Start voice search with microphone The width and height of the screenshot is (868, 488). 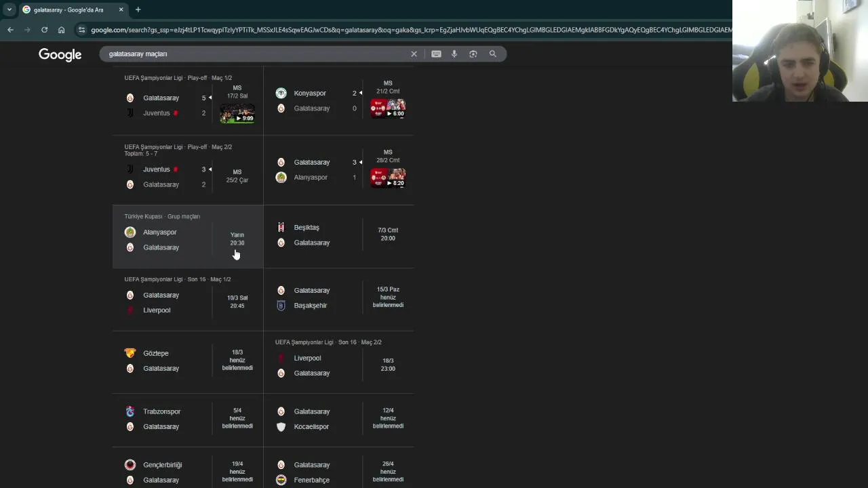(454, 54)
